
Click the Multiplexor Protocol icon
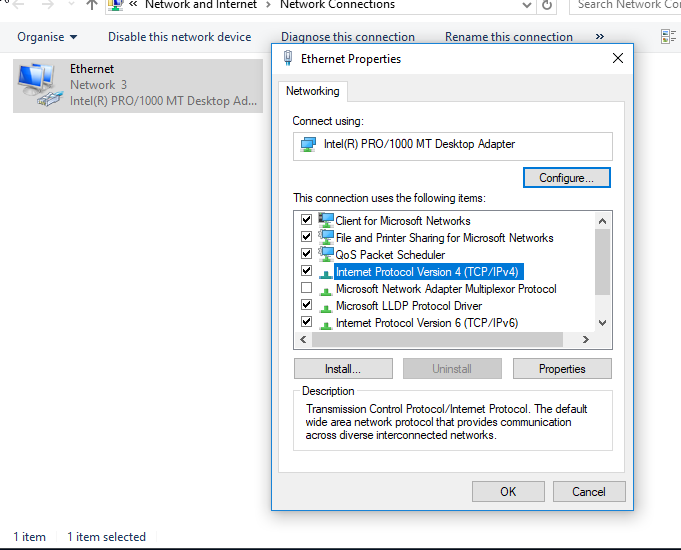(326, 291)
